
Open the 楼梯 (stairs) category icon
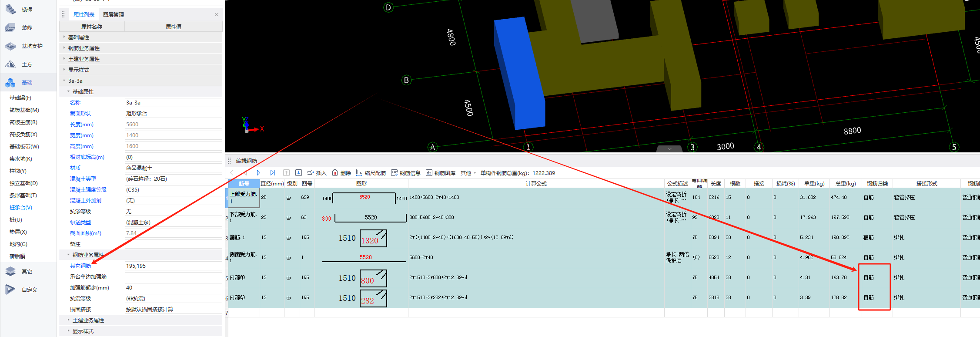(11, 9)
